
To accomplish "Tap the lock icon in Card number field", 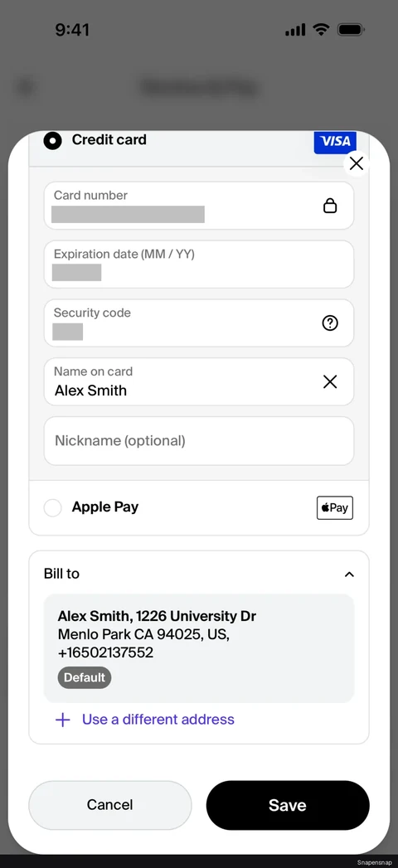I will 330,206.
